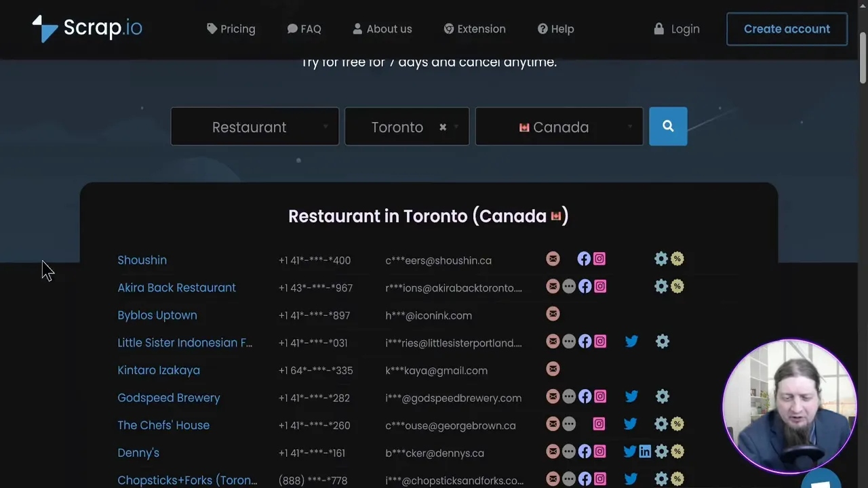The image size is (868, 488).
Task: Click the blue search magnifier button
Action: (x=668, y=126)
